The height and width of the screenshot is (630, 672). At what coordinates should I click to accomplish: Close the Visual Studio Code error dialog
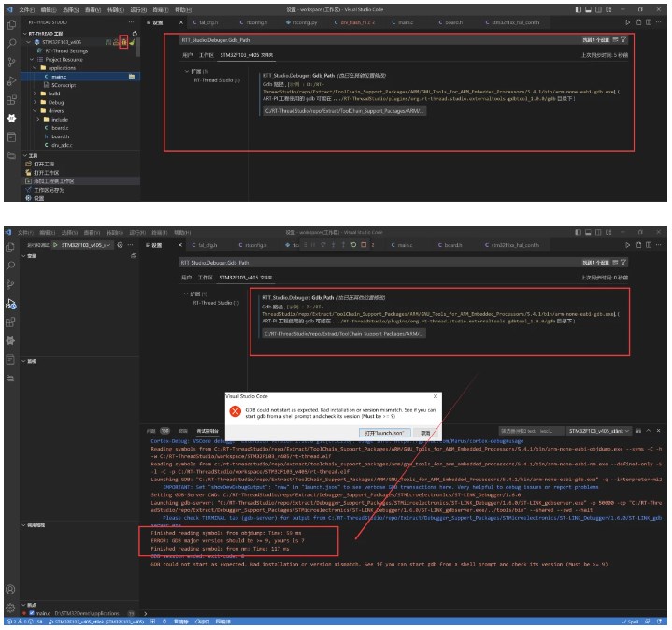tap(436, 396)
